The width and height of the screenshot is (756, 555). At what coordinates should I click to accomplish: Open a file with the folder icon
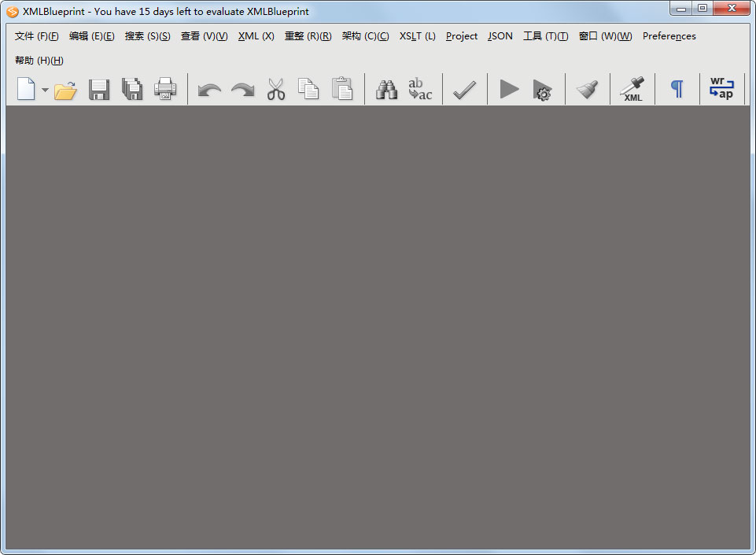[65, 91]
